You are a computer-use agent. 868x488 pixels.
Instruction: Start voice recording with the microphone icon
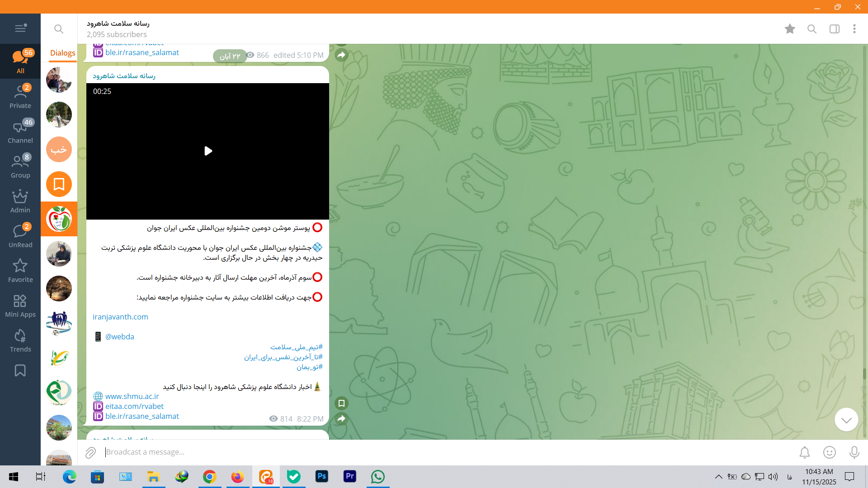click(x=854, y=452)
